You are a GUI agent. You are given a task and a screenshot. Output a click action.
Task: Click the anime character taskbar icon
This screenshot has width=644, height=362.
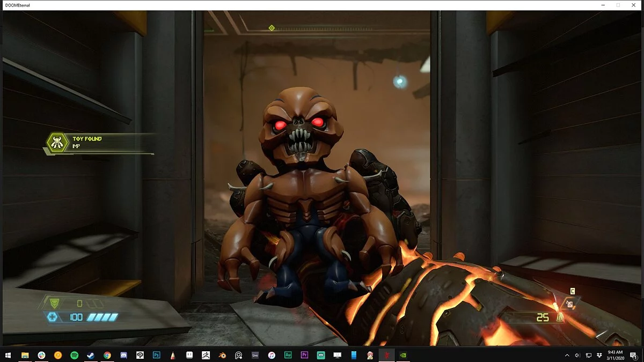point(370,355)
